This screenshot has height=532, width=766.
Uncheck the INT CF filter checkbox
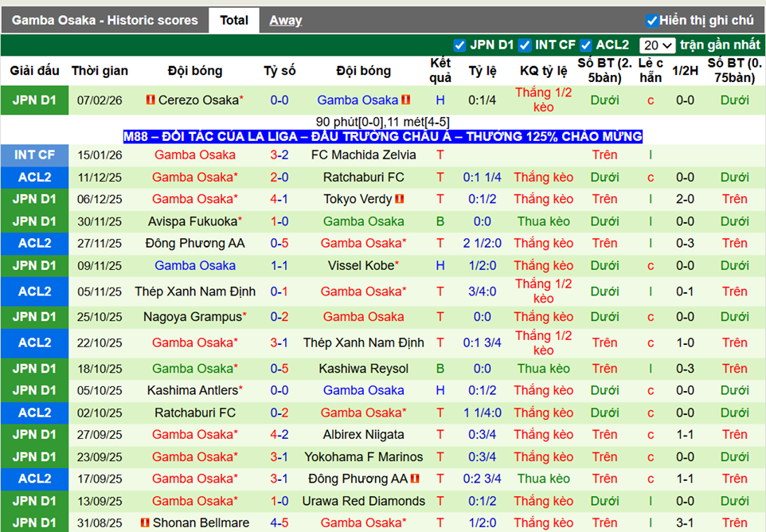point(524,45)
